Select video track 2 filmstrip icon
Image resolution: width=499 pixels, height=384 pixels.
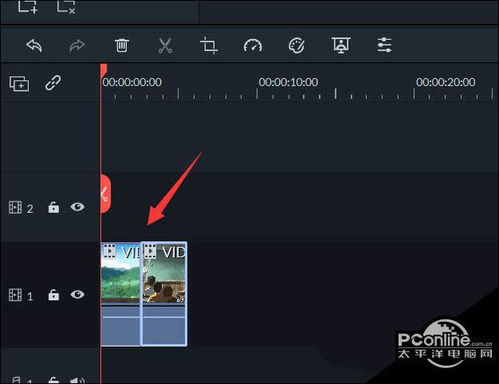pos(15,207)
